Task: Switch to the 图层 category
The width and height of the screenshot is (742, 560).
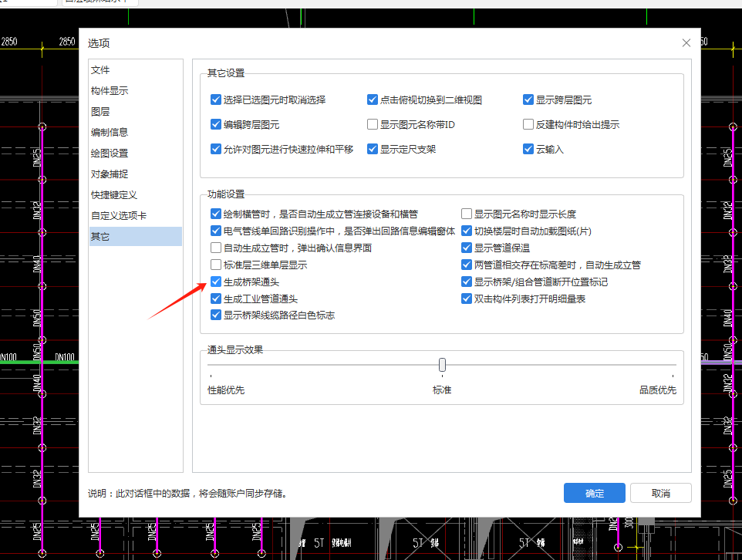Action: click(135, 112)
